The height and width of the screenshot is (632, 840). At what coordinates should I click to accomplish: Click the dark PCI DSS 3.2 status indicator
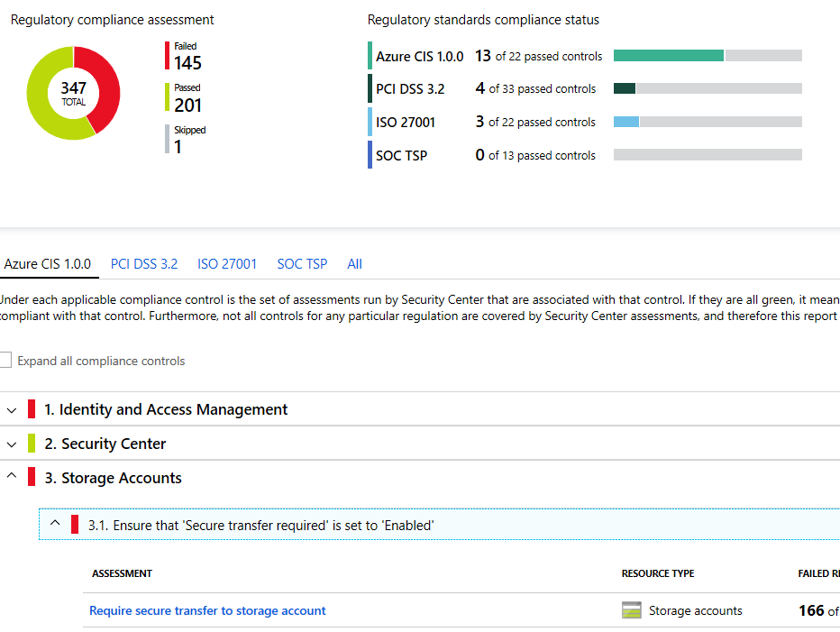click(369, 88)
